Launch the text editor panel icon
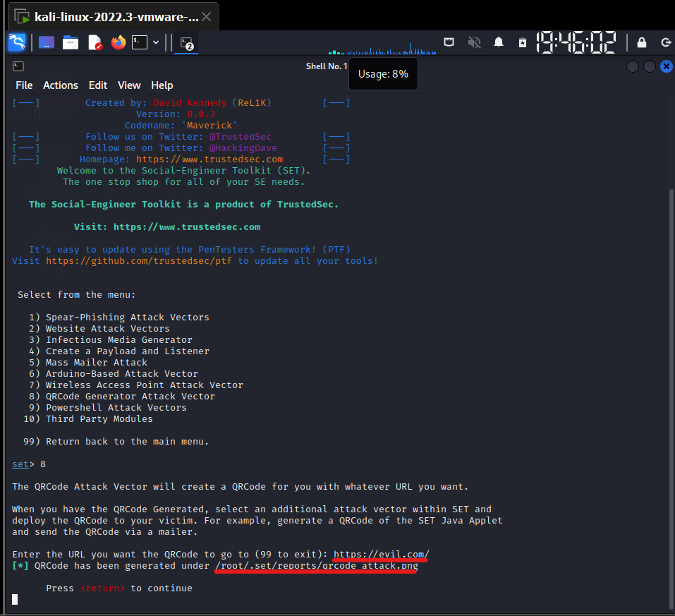Viewport: 675px width, 616px height. [x=95, y=42]
